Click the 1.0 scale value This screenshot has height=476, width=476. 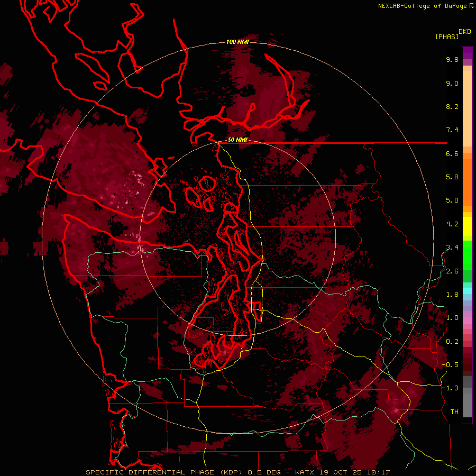pos(452,318)
